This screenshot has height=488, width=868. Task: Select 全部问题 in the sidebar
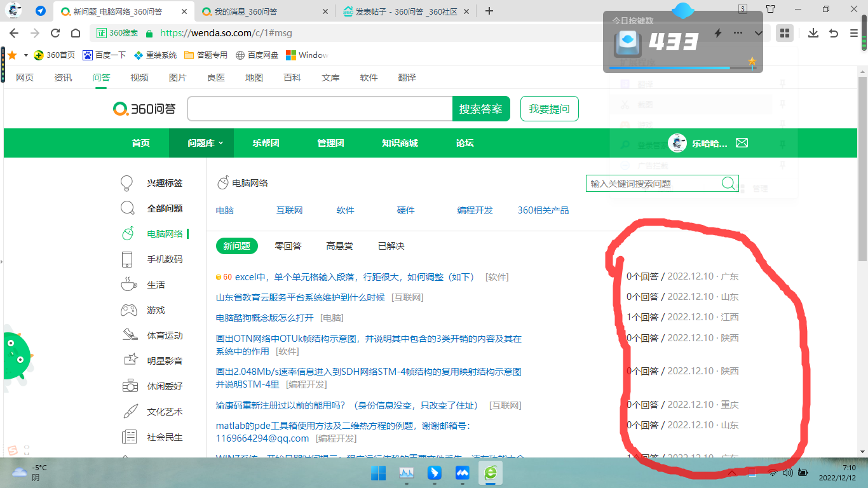point(165,208)
